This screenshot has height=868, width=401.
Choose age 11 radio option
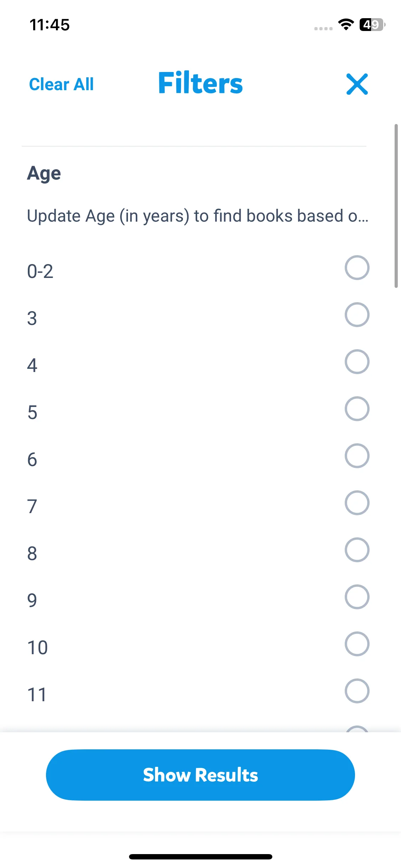coord(357,691)
